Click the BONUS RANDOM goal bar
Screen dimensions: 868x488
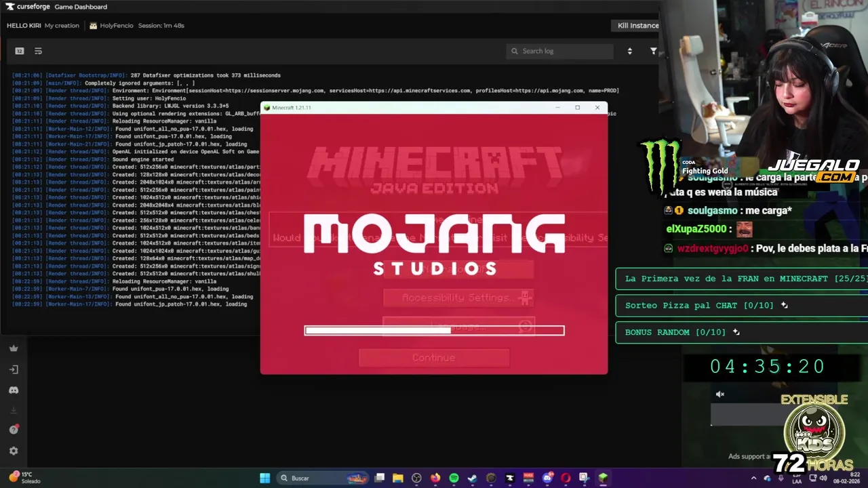coord(742,332)
